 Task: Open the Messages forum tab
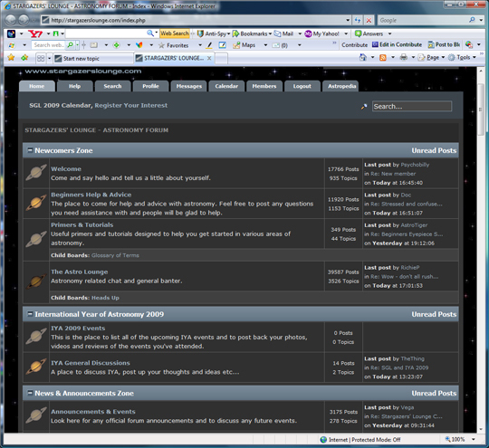click(188, 86)
